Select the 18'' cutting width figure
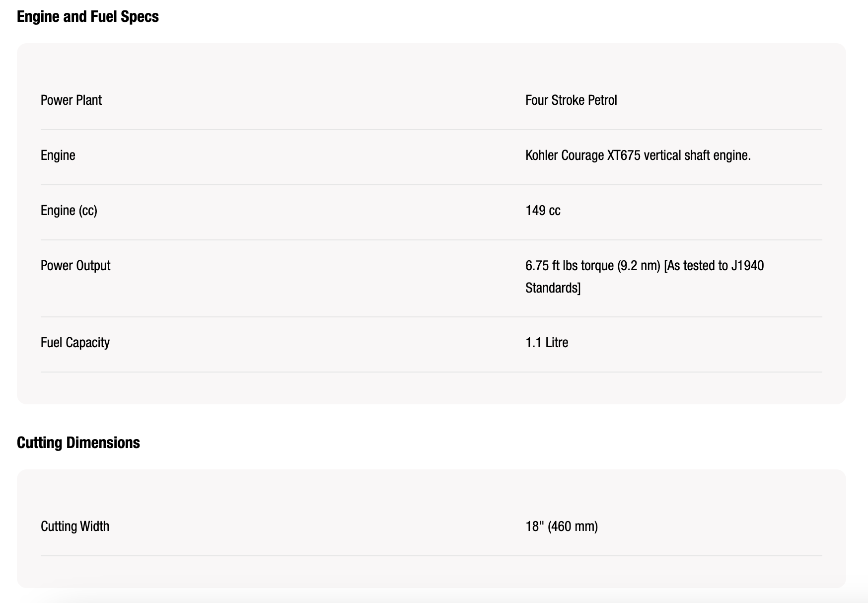Viewport: 868px width, 603px height. (533, 527)
